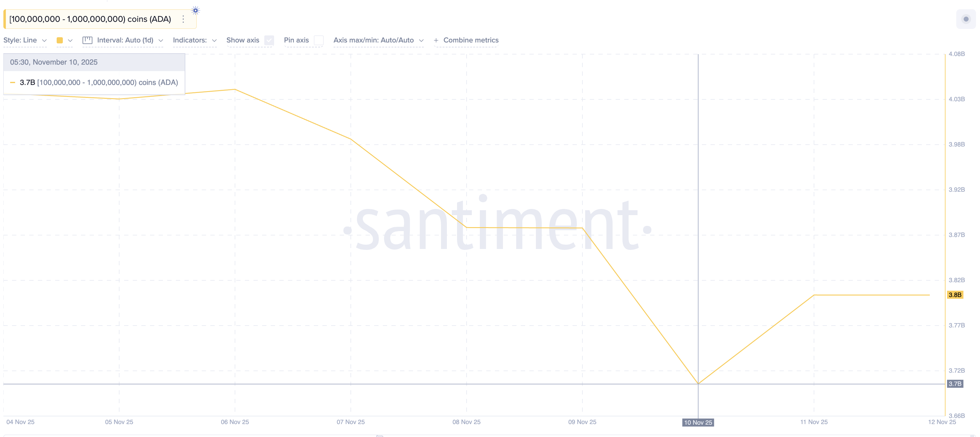Click the ADA coins metric name in the tooltip
The image size is (980, 437).
click(108, 82)
